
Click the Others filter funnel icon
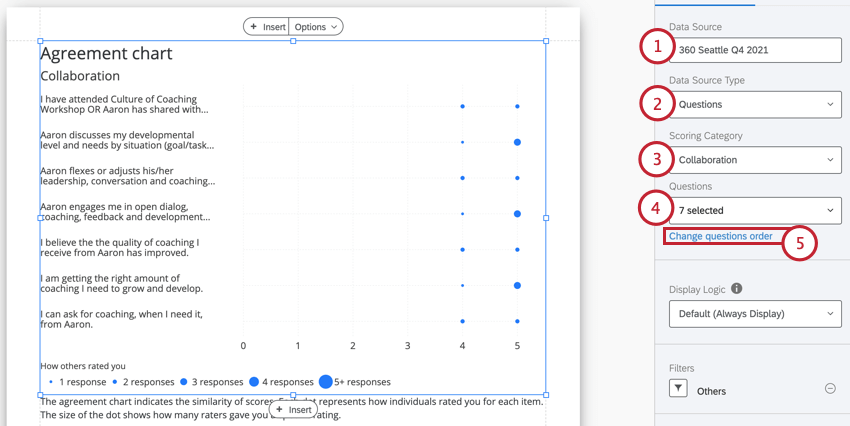click(678, 388)
